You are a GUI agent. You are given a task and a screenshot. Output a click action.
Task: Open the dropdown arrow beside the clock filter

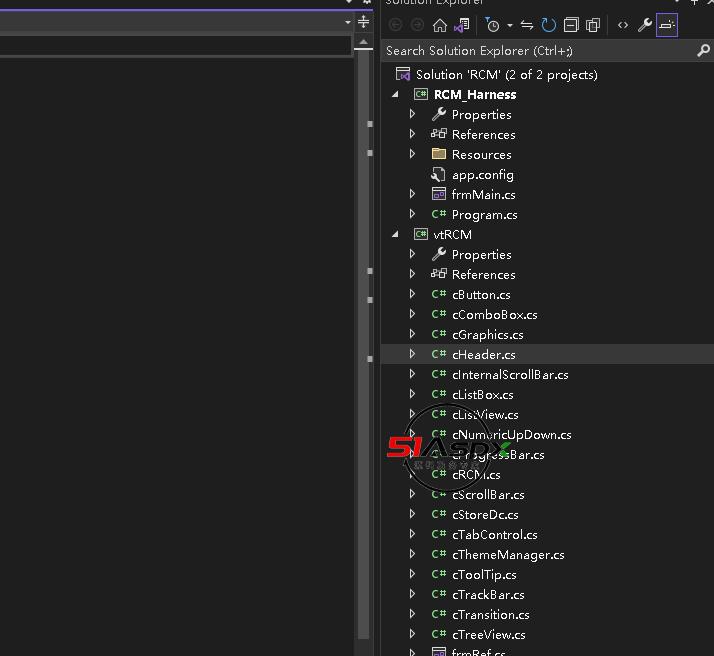pos(509,25)
